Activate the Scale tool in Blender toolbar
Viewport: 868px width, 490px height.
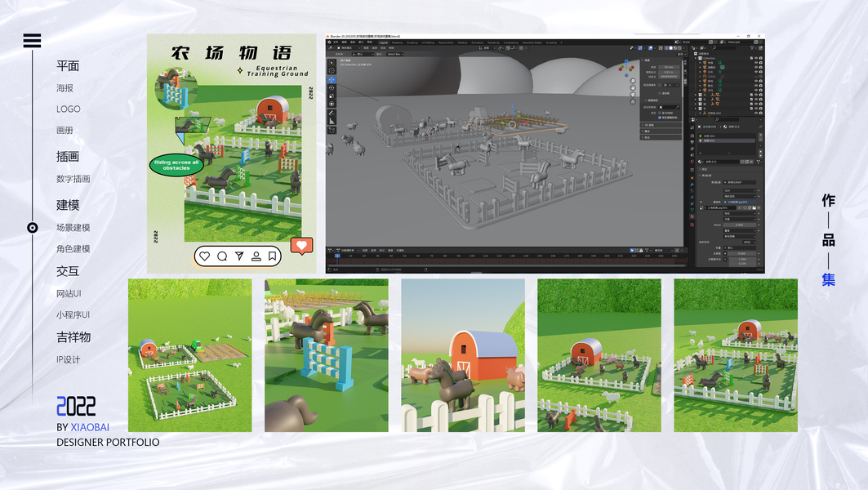coord(332,96)
